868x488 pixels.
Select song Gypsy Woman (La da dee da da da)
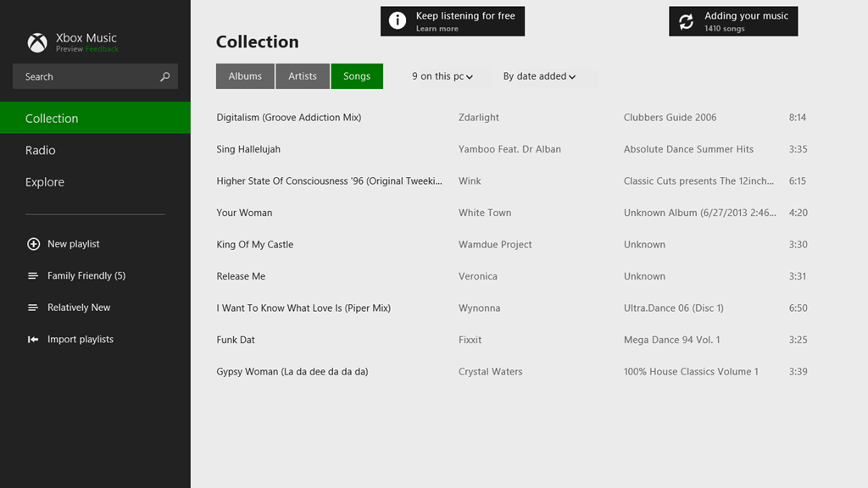(x=292, y=372)
